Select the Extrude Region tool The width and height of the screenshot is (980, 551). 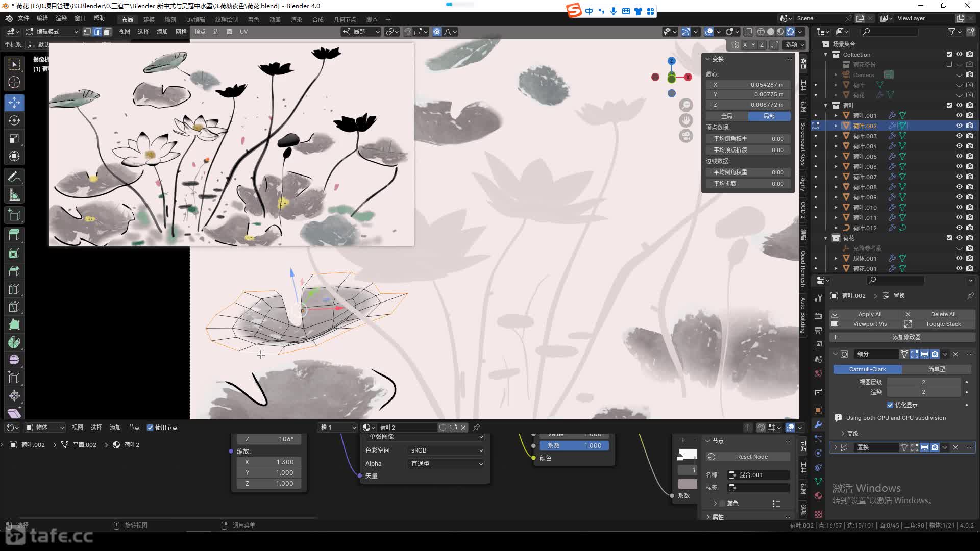[x=14, y=235]
